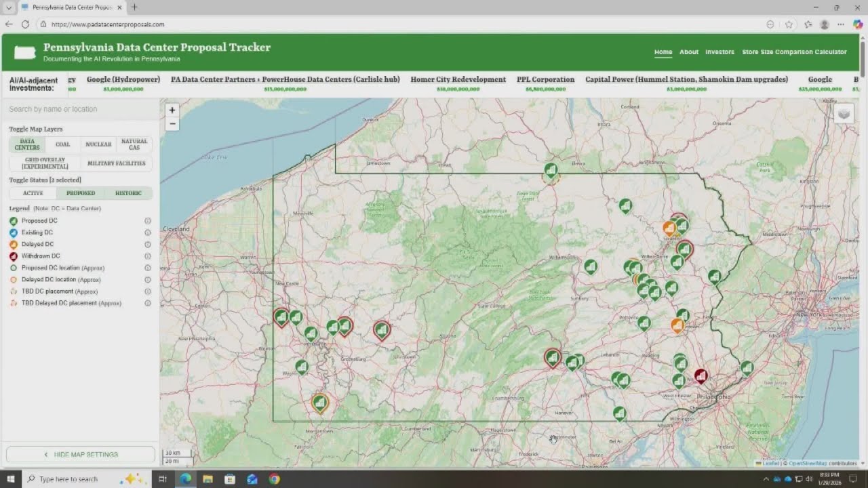Screen dimensions: 868x488
Task: Open Google Chrome from the taskbar
Action: coord(274,479)
